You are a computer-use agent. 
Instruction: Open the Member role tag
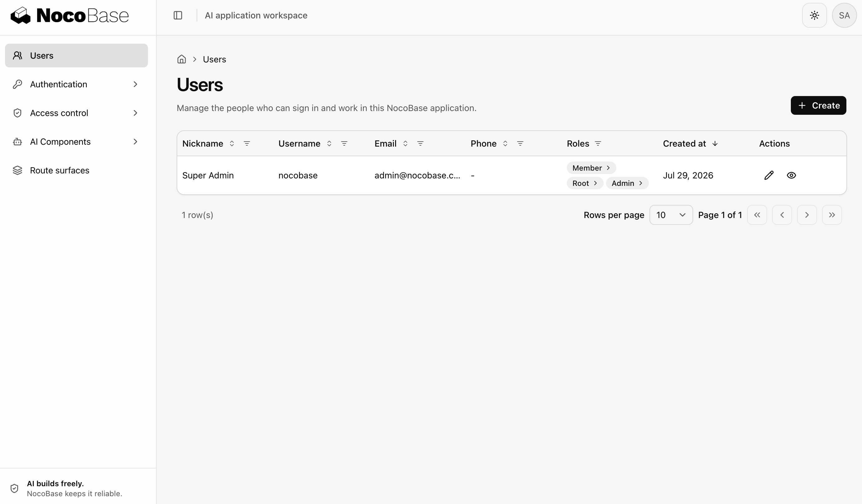591,168
